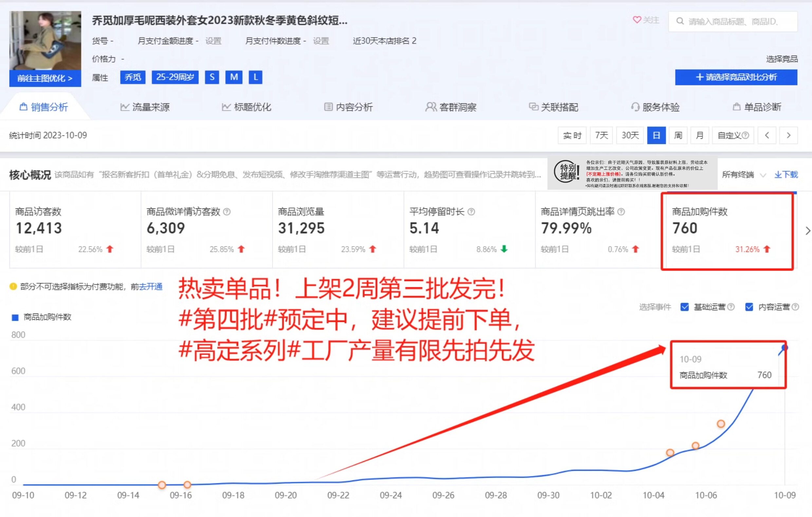Viewport: 812px width, 517px height.
Task: Click the product search input field
Action: [x=738, y=22]
